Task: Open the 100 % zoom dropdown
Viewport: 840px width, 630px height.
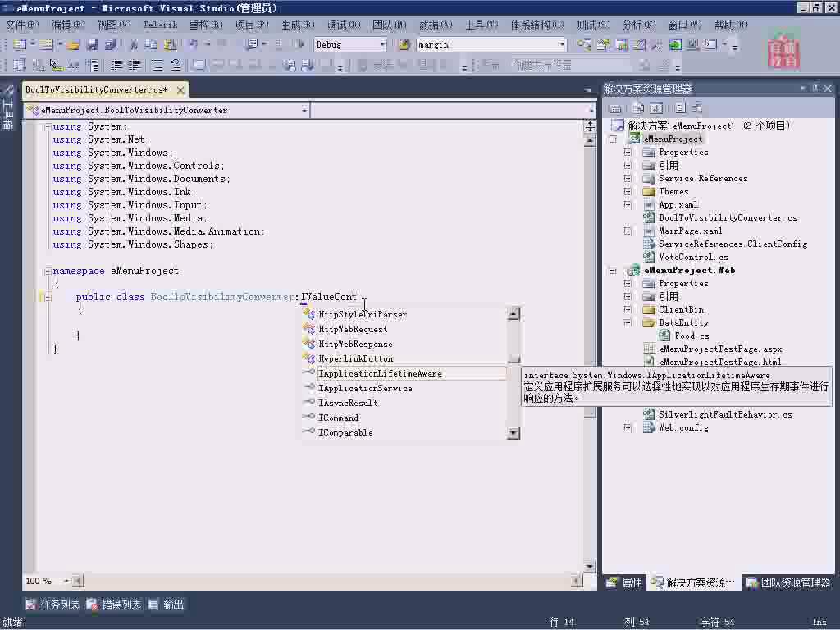Action: coord(66,581)
